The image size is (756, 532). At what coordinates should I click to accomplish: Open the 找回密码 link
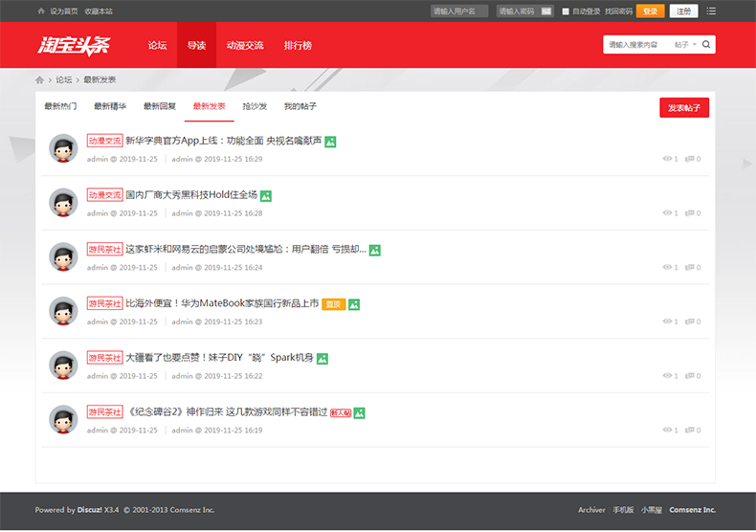(x=618, y=11)
